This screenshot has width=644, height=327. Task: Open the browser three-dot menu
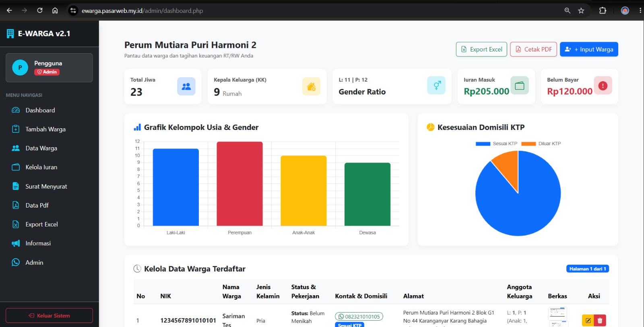640,10
